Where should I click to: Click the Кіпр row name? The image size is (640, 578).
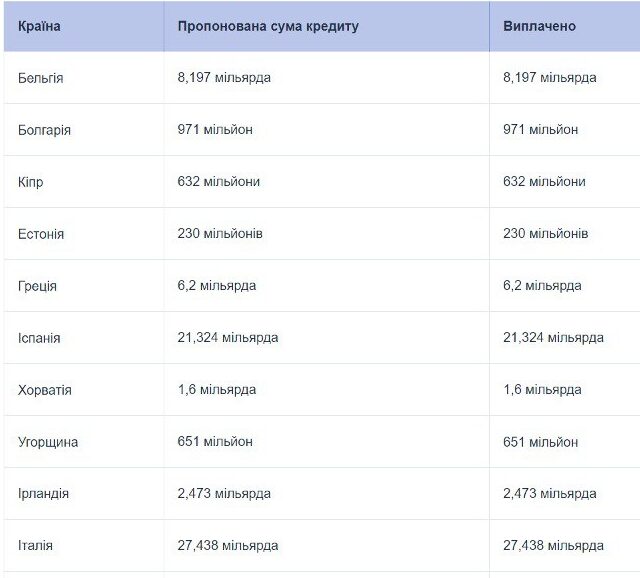pos(30,182)
